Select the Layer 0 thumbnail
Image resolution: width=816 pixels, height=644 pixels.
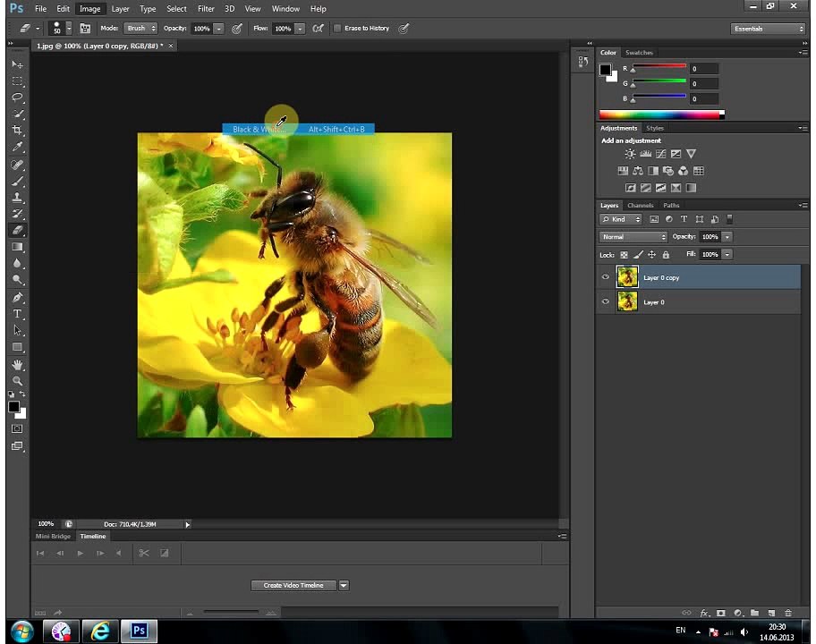[627, 301]
